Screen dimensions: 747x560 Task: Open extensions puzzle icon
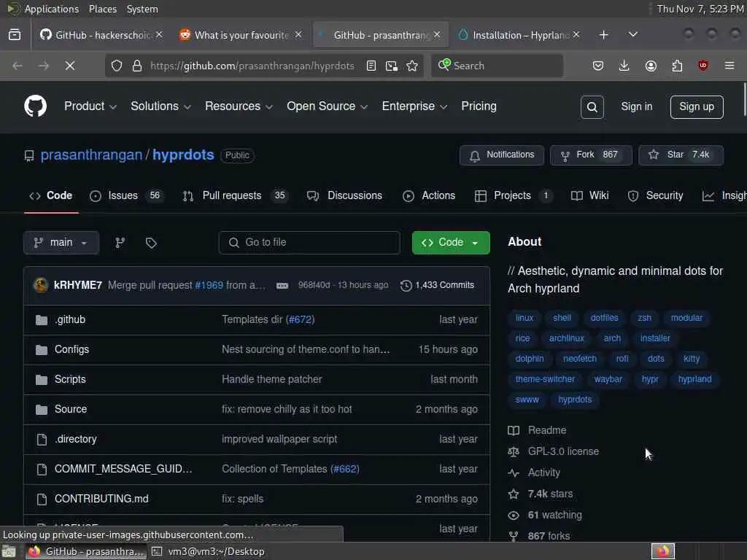tap(677, 66)
